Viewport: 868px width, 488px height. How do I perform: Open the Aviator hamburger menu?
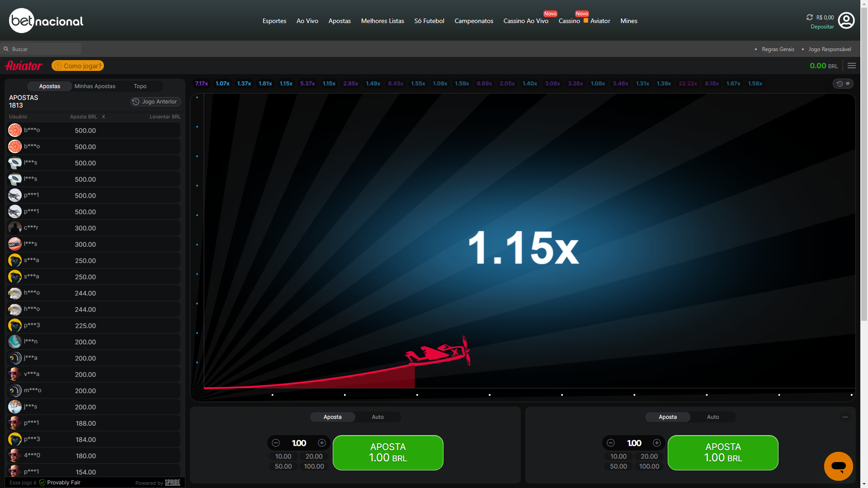pyautogui.click(x=852, y=66)
